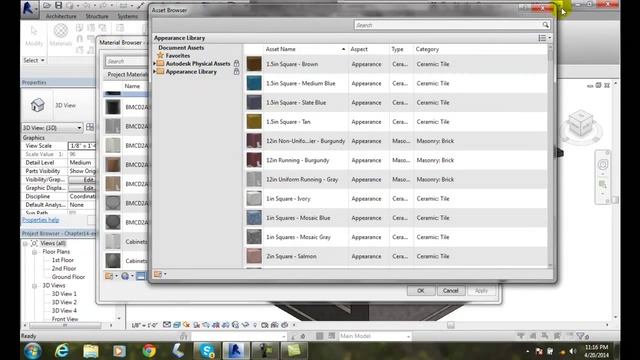Open the Properties help link
The height and width of the screenshot is (360, 640).
[x=40, y=220]
